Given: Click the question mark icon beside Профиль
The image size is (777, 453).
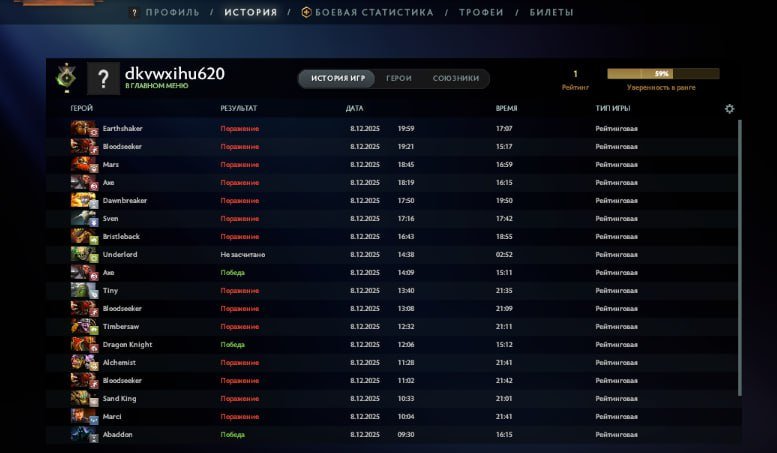Looking at the screenshot, I should (134, 13).
